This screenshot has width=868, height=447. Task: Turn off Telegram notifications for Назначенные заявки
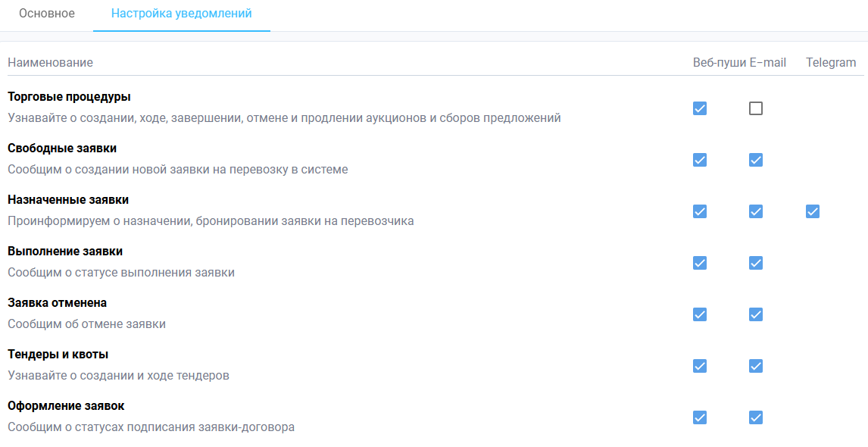[813, 211]
